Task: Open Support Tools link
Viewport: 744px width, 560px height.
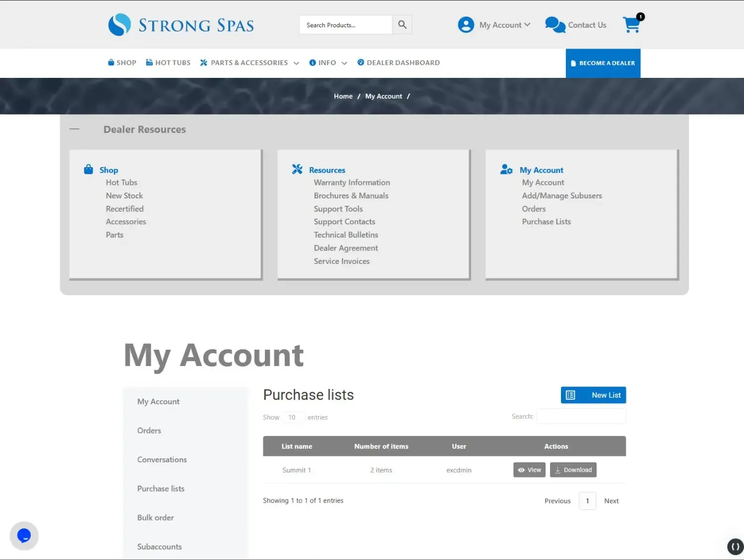Action: pos(338,209)
